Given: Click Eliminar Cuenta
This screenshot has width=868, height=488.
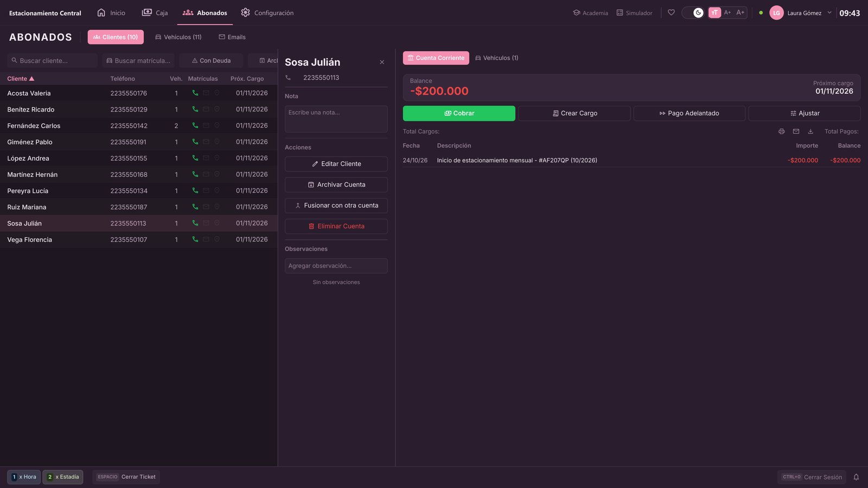Looking at the screenshot, I should 336,226.
